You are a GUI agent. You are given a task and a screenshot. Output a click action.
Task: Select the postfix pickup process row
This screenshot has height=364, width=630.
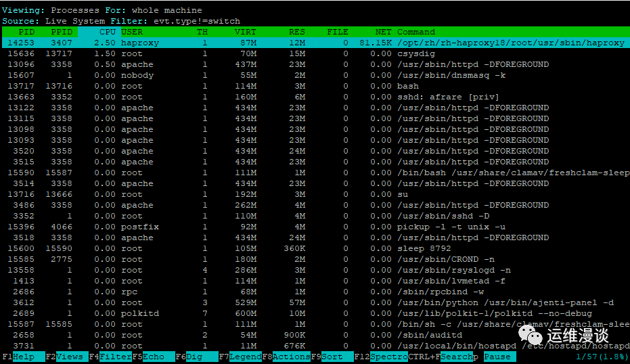pyautogui.click(x=315, y=227)
